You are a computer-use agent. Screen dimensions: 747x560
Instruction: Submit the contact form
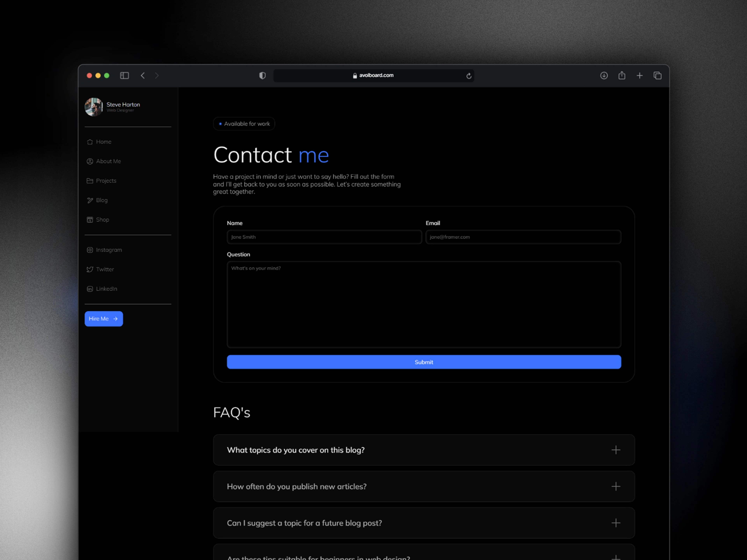424,362
